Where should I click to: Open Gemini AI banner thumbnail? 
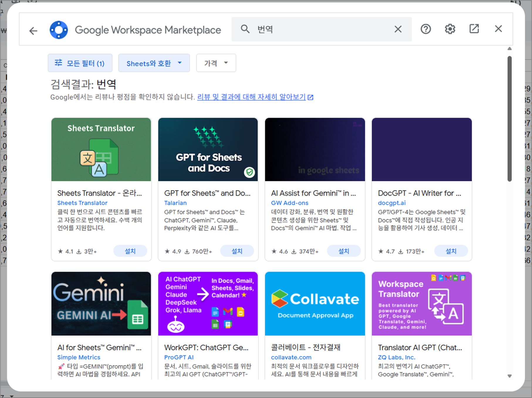(x=101, y=304)
